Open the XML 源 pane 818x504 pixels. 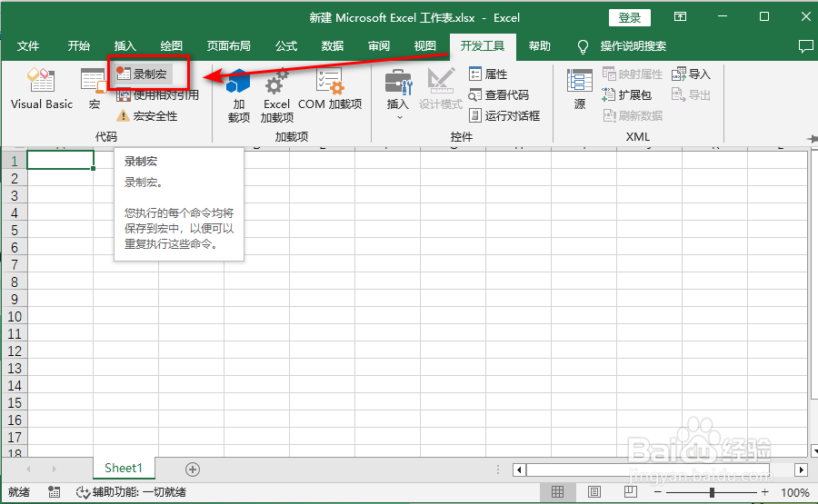[x=580, y=89]
